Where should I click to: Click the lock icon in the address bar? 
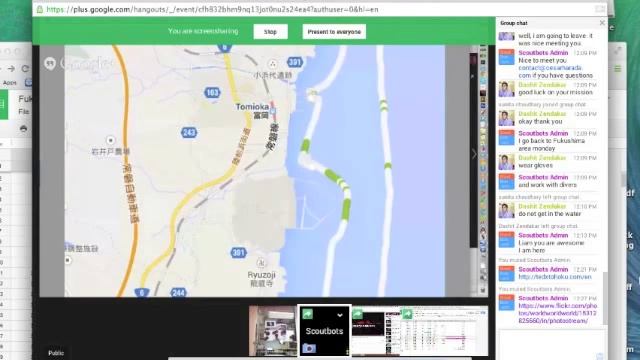pyautogui.click(x=40, y=9)
